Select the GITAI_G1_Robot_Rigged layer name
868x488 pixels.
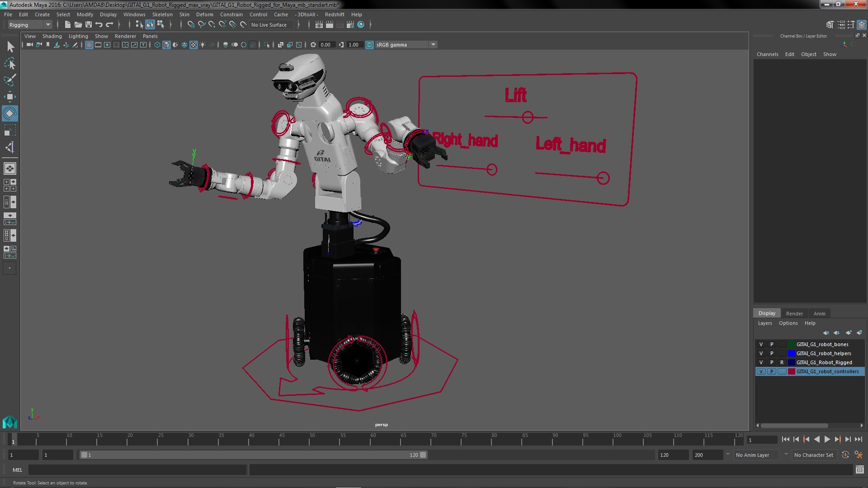click(824, 362)
